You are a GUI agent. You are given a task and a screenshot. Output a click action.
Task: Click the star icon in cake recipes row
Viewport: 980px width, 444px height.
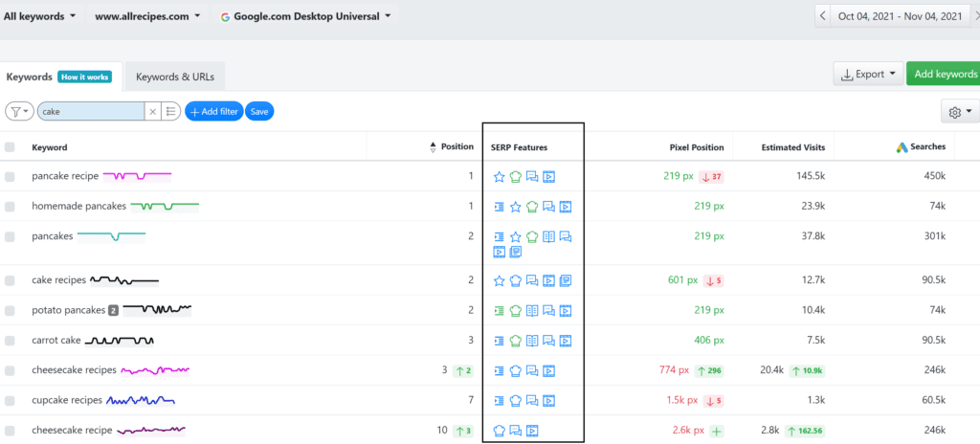point(499,280)
